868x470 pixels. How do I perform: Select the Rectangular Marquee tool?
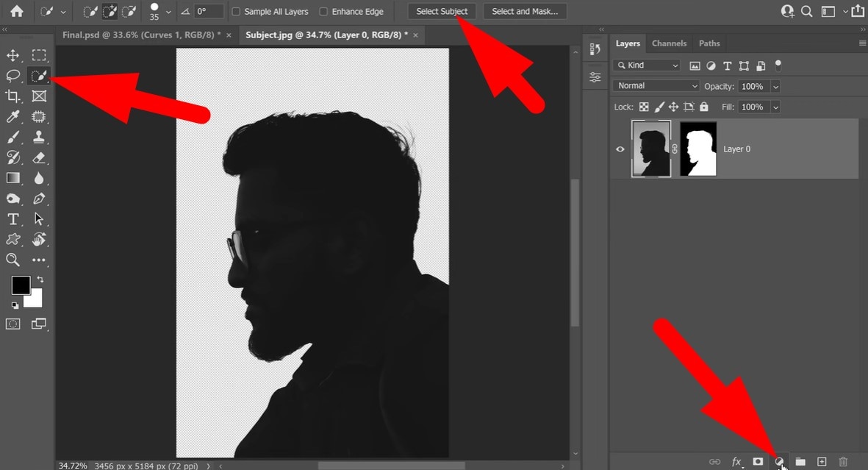39,55
